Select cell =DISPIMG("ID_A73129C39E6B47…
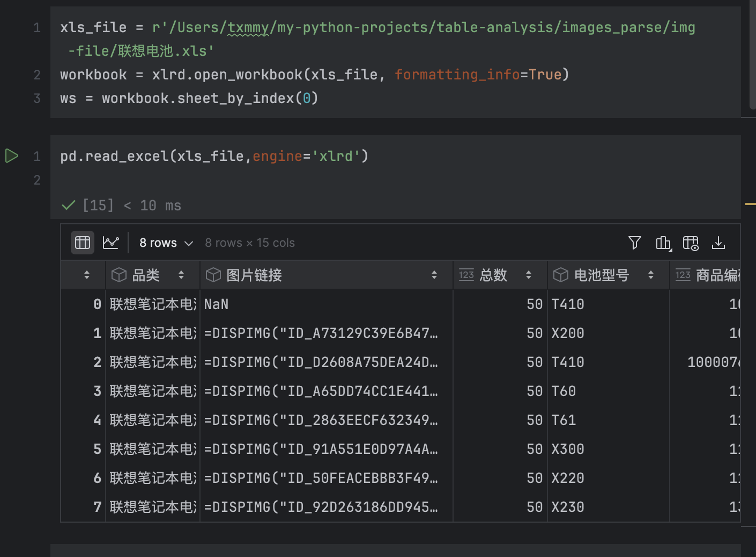 327,333
